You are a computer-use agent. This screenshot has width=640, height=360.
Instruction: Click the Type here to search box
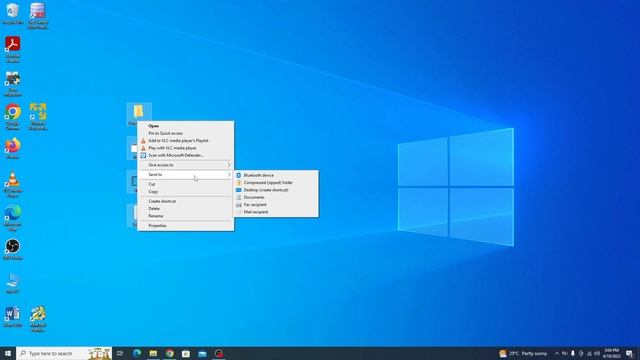pyautogui.click(x=64, y=353)
